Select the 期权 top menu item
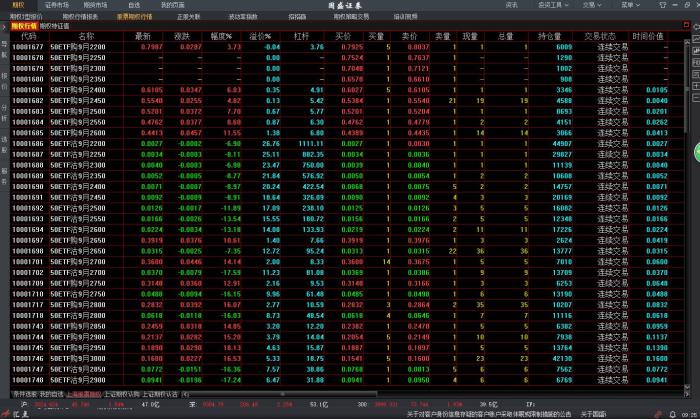Screen dimensions: 700x419 (18, 5)
